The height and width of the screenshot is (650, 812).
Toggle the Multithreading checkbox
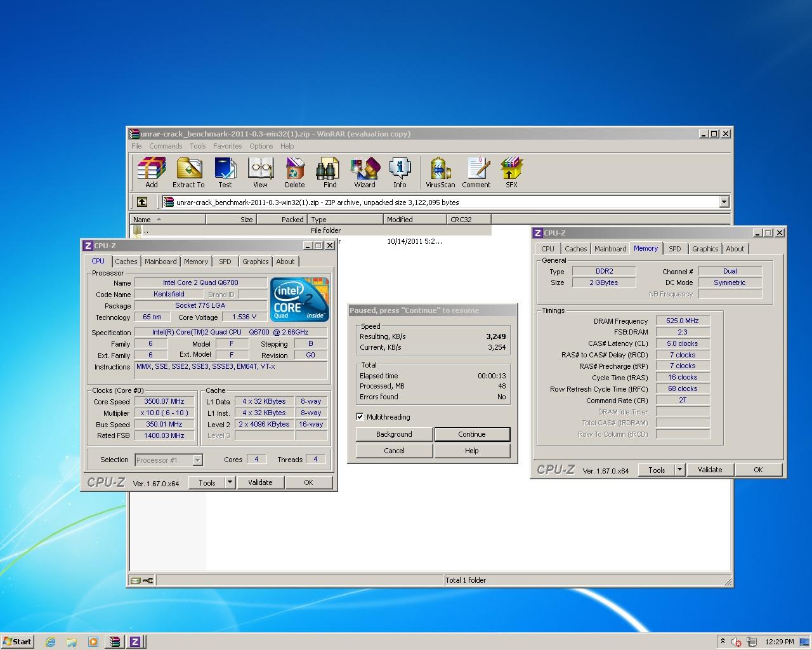coord(360,417)
